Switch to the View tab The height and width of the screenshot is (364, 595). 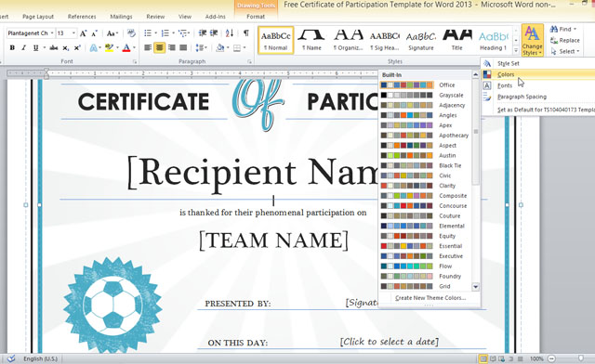(x=185, y=17)
